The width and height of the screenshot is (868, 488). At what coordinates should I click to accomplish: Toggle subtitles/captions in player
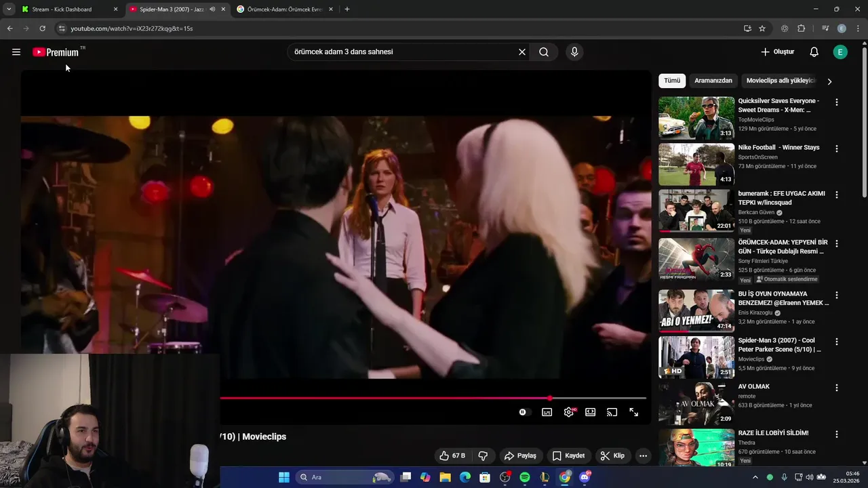click(x=547, y=412)
